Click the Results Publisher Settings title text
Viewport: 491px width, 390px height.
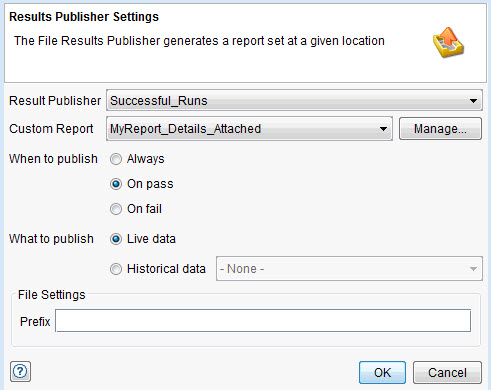84,17
